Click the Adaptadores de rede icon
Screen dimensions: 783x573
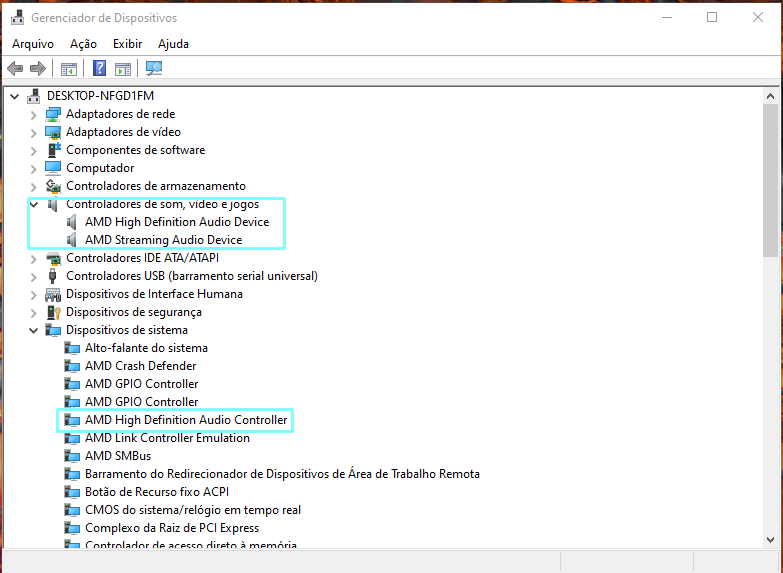point(53,114)
